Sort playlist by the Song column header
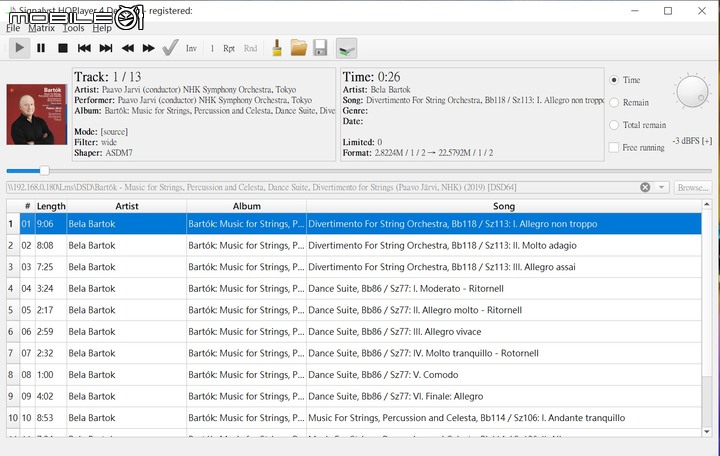The height and width of the screenshot is (456, 720). click(x=504, y=206)
